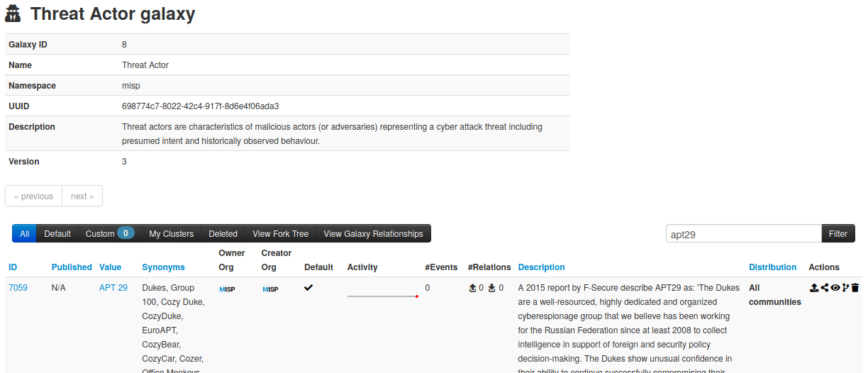Screen dimensions: 868x373
Task: Click the Owner Org MISP logo
Action: [227, 289]
